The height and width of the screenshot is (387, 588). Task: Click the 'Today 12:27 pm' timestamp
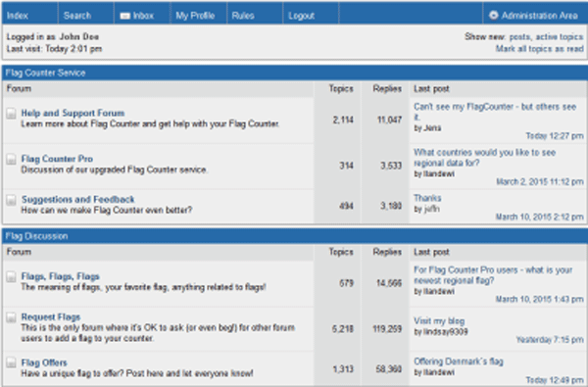pos(555,136)
